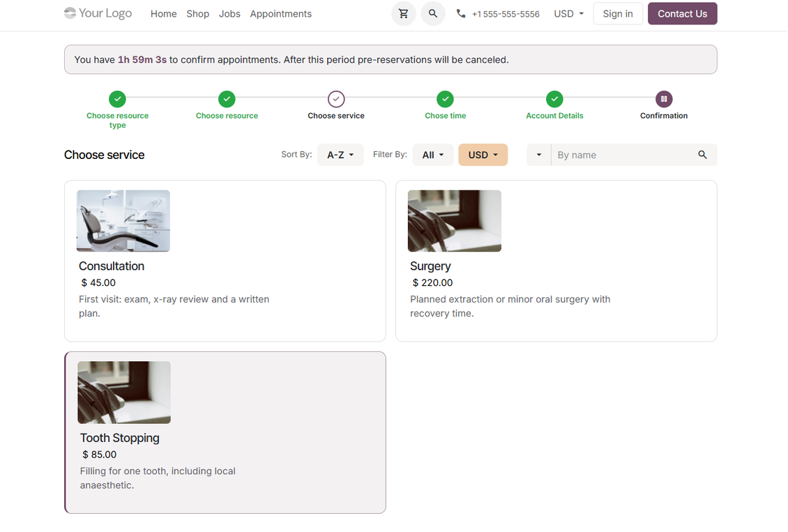The width and height of the screenshot is (788, 532).
Task: Click the Choose resource type step checkmark
Action: (x=118, y=99)
